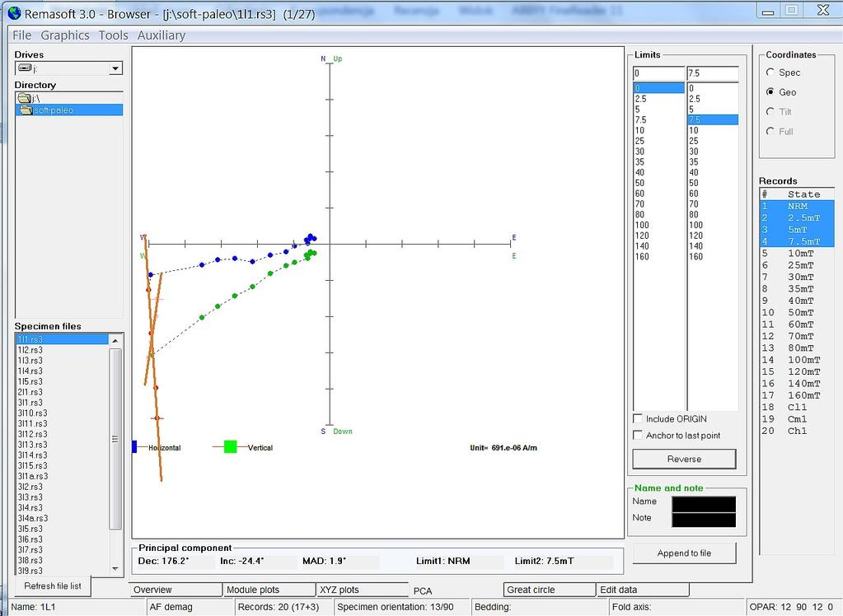The image size is (843, 616).
Task: Switch to the Edit data tab
Action: coord(643,590)
